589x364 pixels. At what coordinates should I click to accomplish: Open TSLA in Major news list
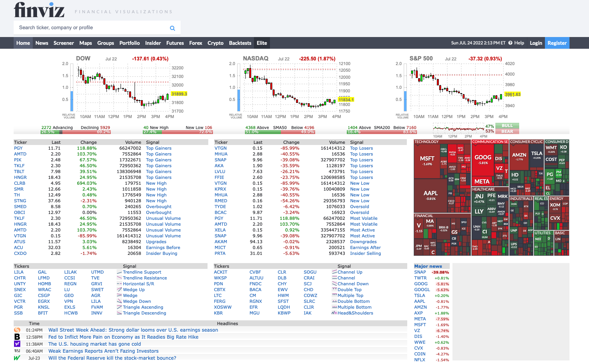[x=420, y=295]
